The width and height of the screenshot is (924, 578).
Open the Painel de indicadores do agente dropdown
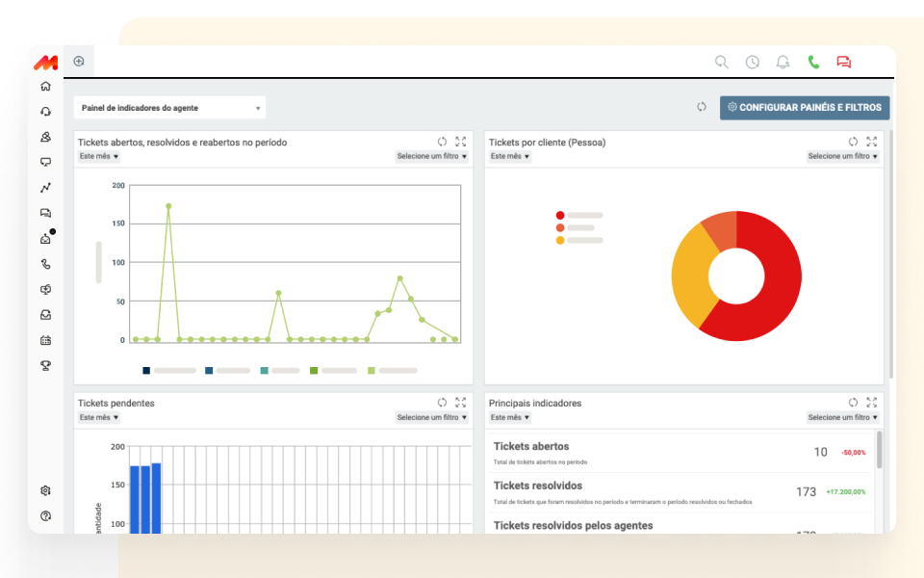[169, 108]
